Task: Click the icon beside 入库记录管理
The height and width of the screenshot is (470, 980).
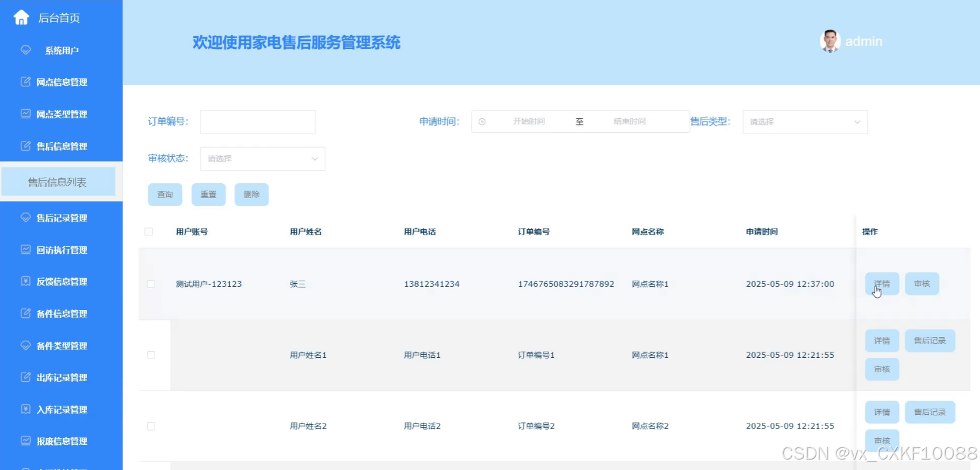Action: coord(26,409)
